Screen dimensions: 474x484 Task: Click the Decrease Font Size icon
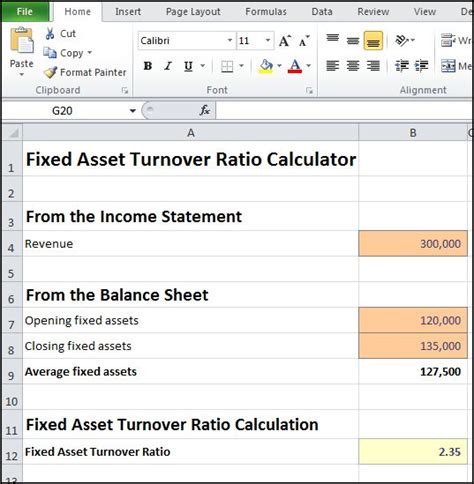[304, 41]
